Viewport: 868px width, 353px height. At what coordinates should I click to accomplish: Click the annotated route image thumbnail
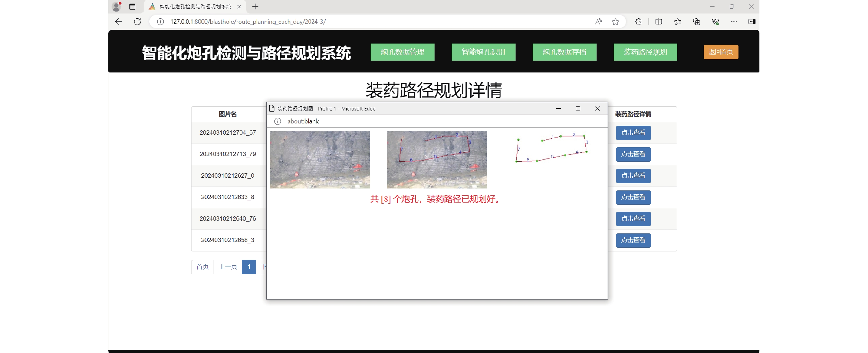(437, 160)
